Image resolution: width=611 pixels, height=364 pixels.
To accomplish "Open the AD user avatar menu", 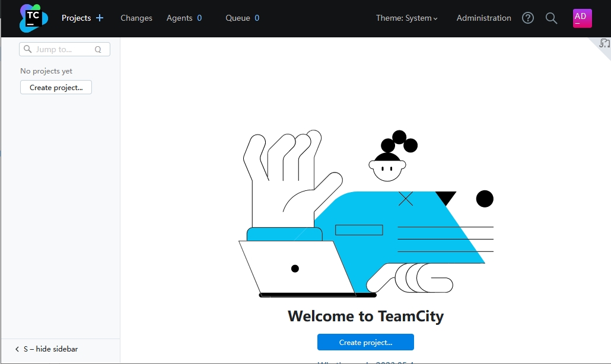I will [582, 18].
